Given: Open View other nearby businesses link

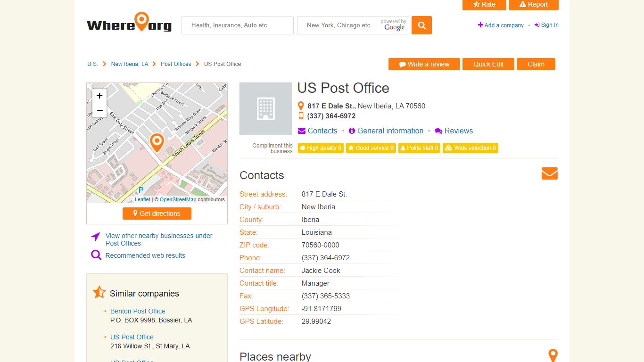Looking at the screenshot, I should tap(159, 239).
